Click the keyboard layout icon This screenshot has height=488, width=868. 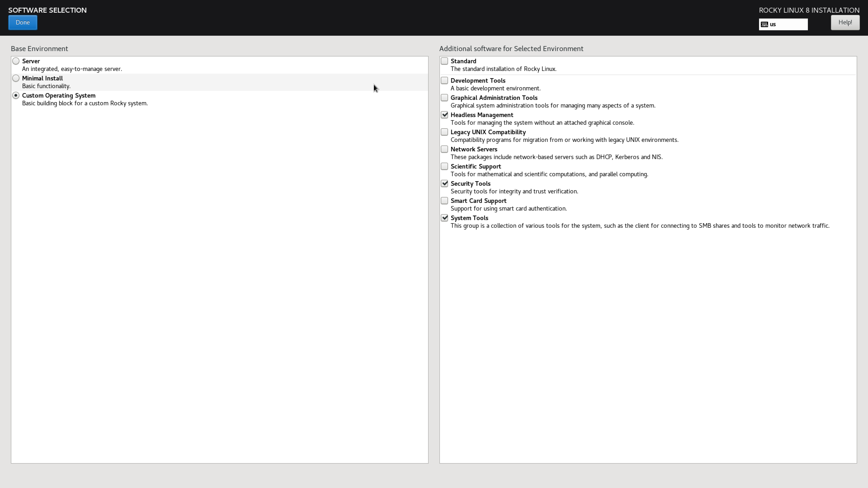pyautogui.click(x=764, y=24)
